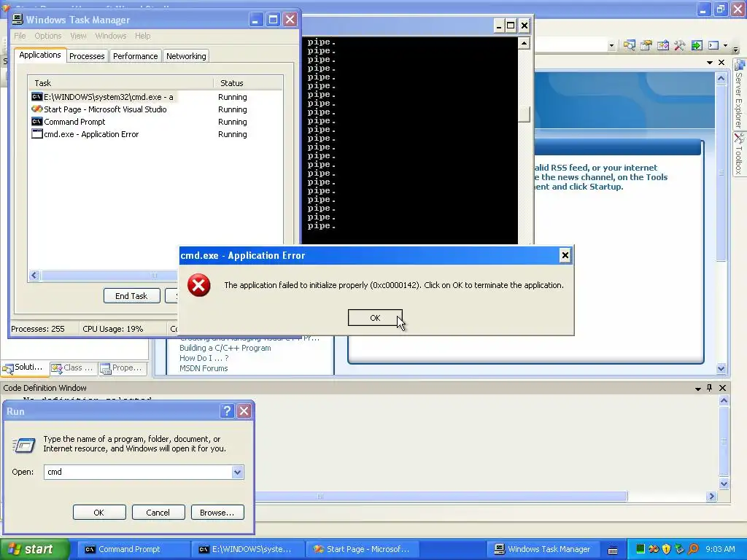Switch to the Solution Explorer tab

pos(23,367)
